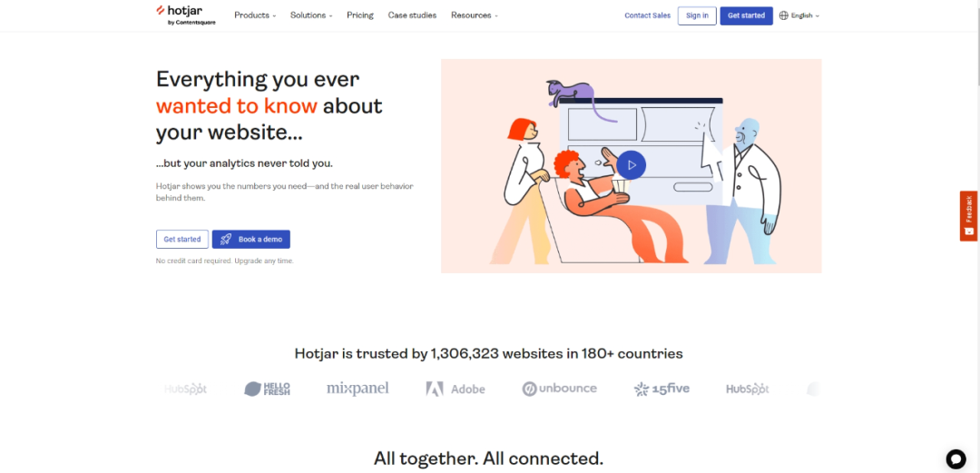Click 'All together. All connected.' heading

[x=489, y=458]
